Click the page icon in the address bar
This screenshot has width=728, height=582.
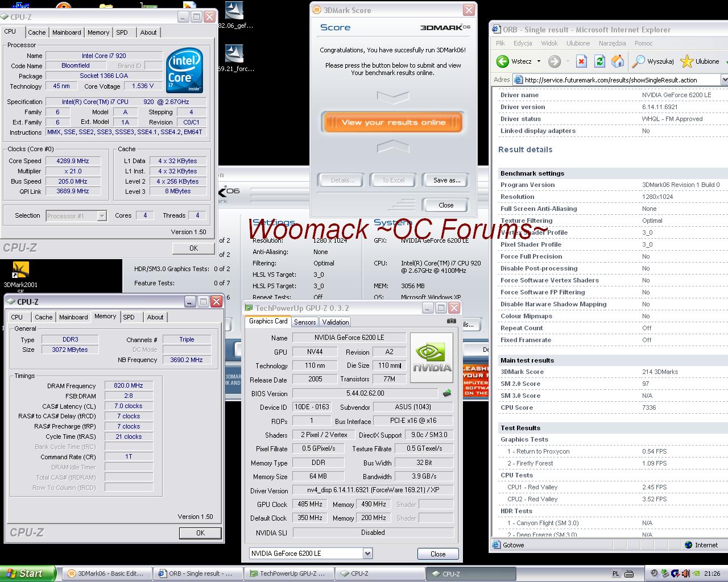[x=518, y=80]
